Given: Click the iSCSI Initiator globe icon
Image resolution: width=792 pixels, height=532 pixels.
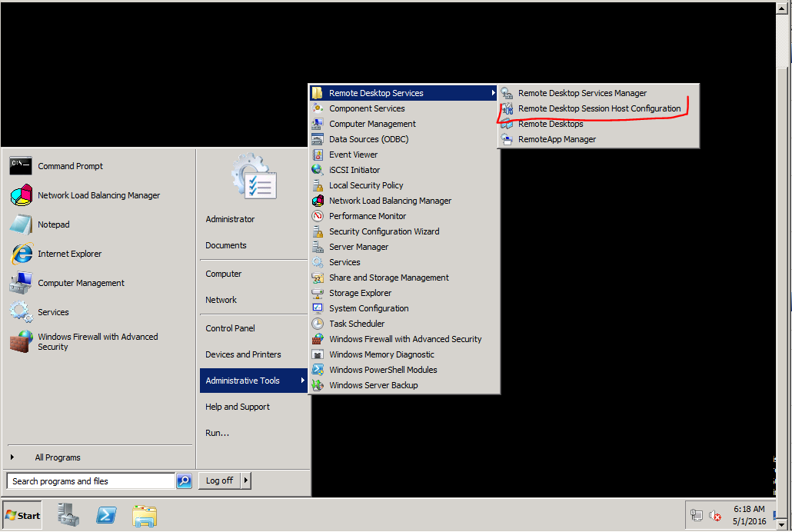Looking at the screenshot, I should 318,170.
